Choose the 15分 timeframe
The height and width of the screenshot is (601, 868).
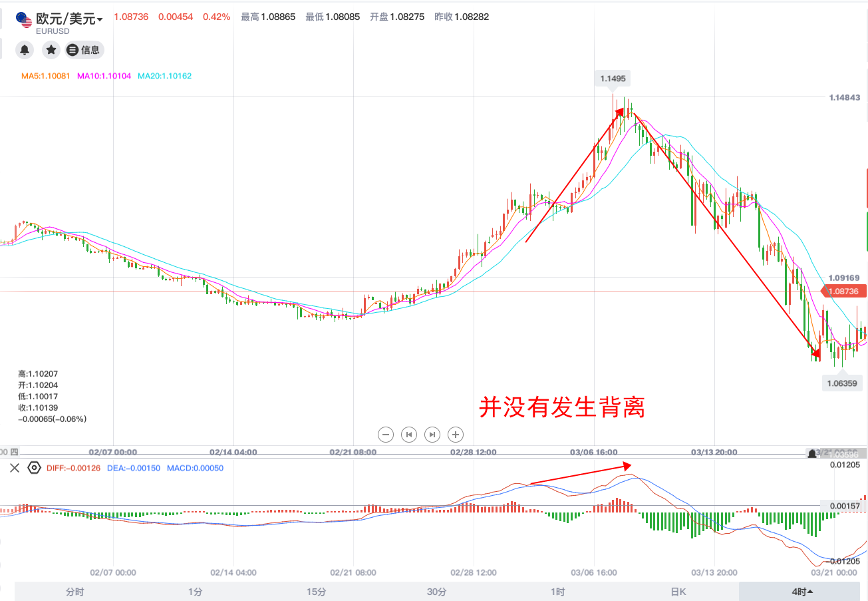[x=316, y=592]
